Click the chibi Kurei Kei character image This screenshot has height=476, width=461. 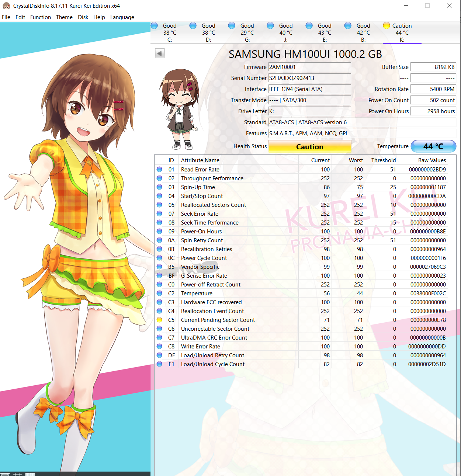pyautogui.click(x=180, y=109)
